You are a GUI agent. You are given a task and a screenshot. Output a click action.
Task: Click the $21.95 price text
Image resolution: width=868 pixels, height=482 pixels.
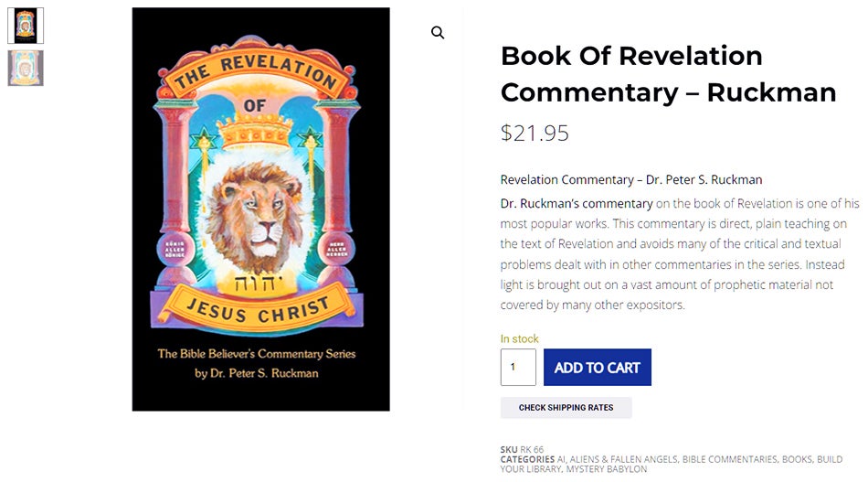coord(535,133)
